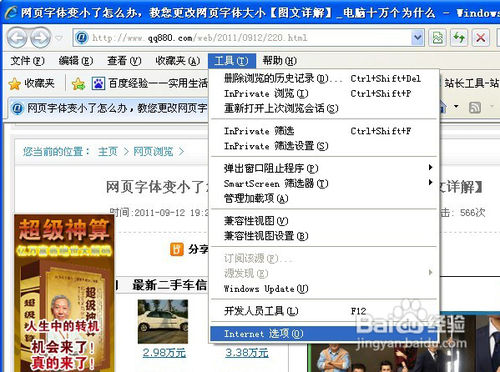This screenshot has width=500, height=372.
Task: Click the compatibility view page icon
Action: pos(437,38)
